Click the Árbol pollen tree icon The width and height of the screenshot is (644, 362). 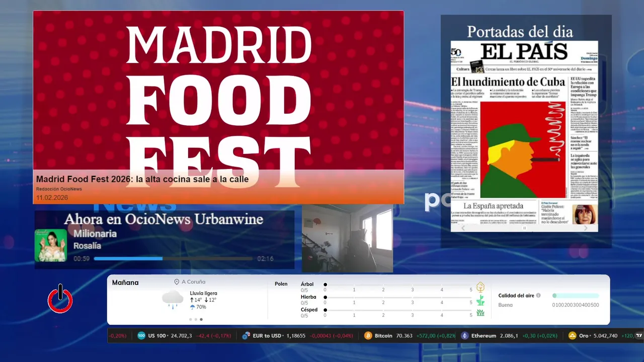pyautogui.click(x=480, y=287)
